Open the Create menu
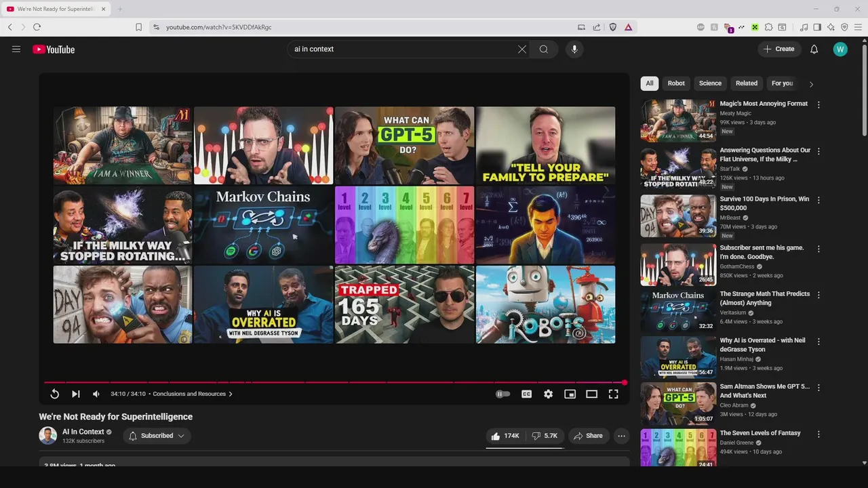This screenshot has height=488, width=868. point(779,49)
